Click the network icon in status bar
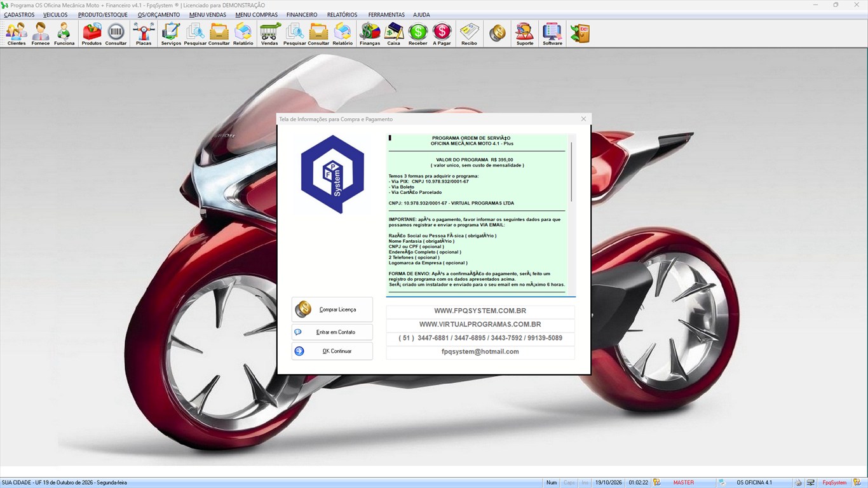This screenshot has width=868, height=488. (x=811, y=482)
